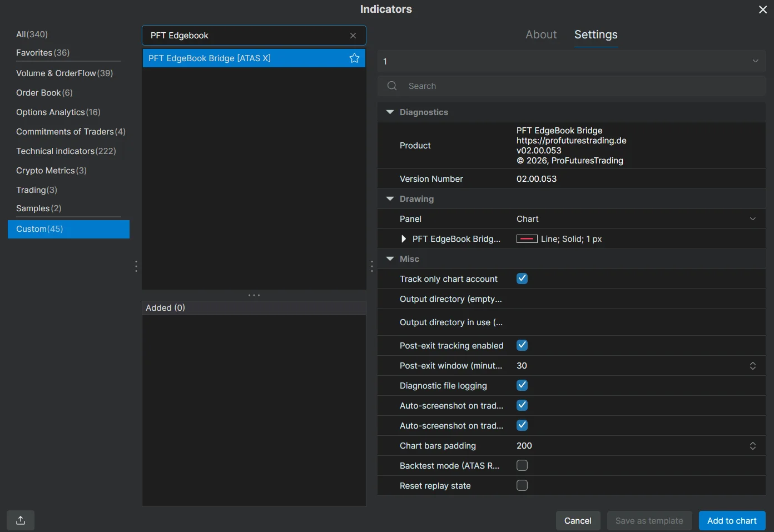774x532 pixels.
Task: Click Save as template button
Action: click(649, 520)
